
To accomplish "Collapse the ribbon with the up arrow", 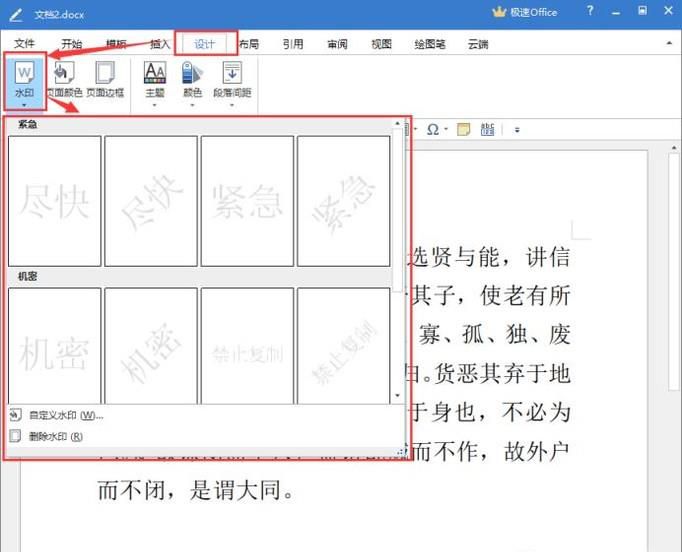I will click(x=669, y=43).
